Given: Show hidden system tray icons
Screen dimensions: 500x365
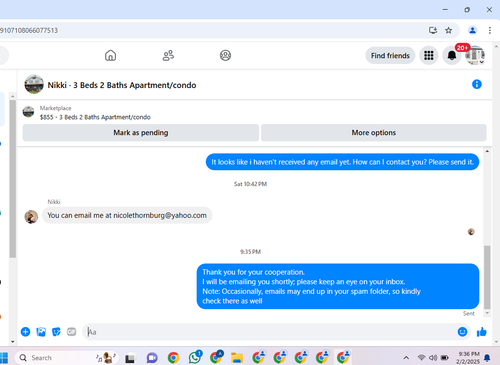Looking at the screenshot, I should pos(406,358).
